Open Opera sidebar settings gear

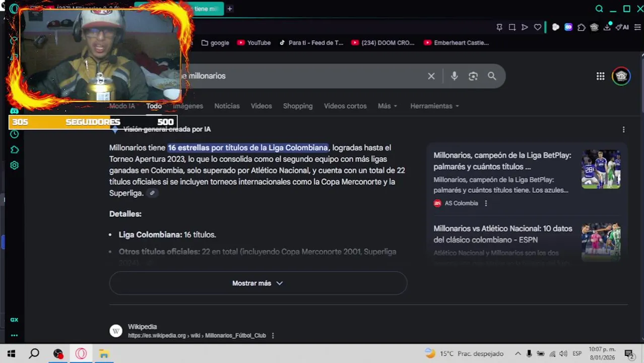14,165
